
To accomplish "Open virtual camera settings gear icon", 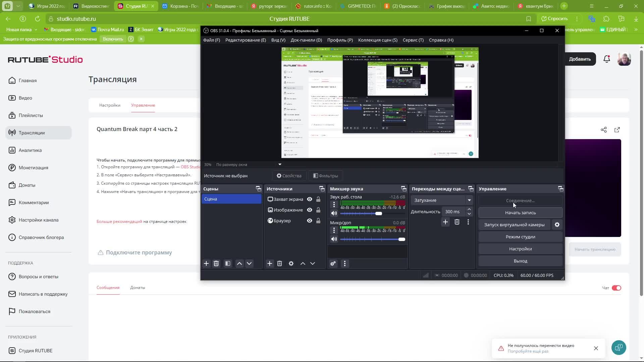I will coord(557,225).
